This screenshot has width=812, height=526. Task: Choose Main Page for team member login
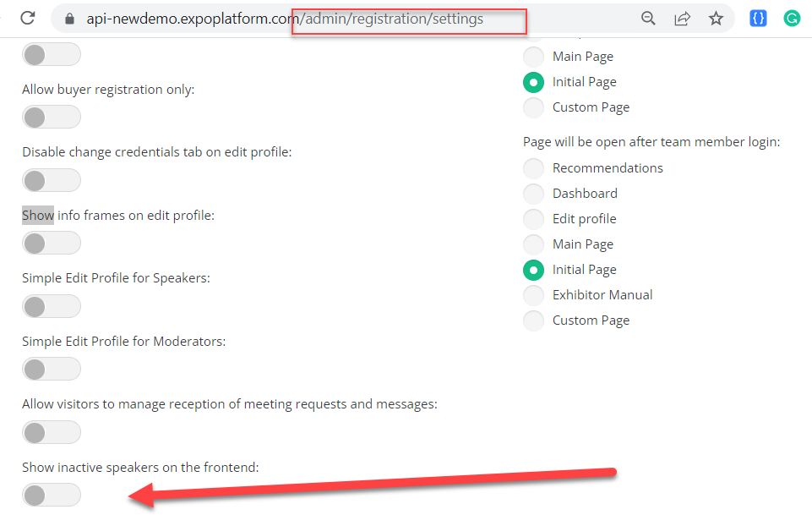coord(533,244)
